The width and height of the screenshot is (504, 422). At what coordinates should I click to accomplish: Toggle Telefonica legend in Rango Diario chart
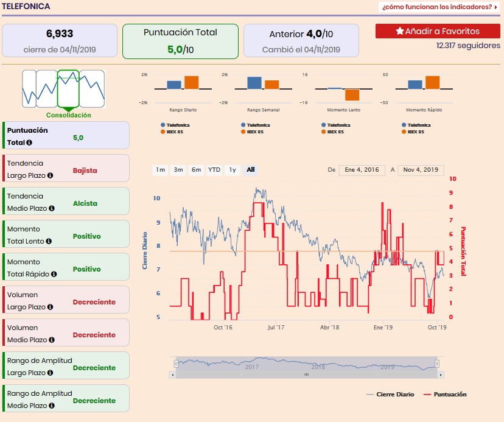point(175,125)
